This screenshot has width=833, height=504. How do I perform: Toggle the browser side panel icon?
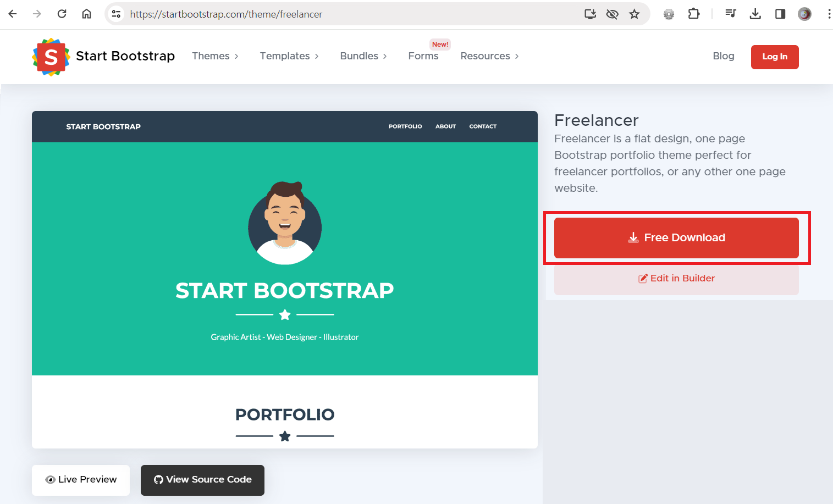[x=780, y=14]
